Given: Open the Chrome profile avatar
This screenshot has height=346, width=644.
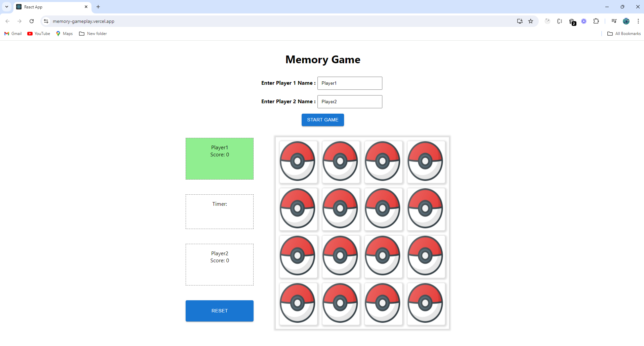Looking at the screenshot, I should (626, 21).
